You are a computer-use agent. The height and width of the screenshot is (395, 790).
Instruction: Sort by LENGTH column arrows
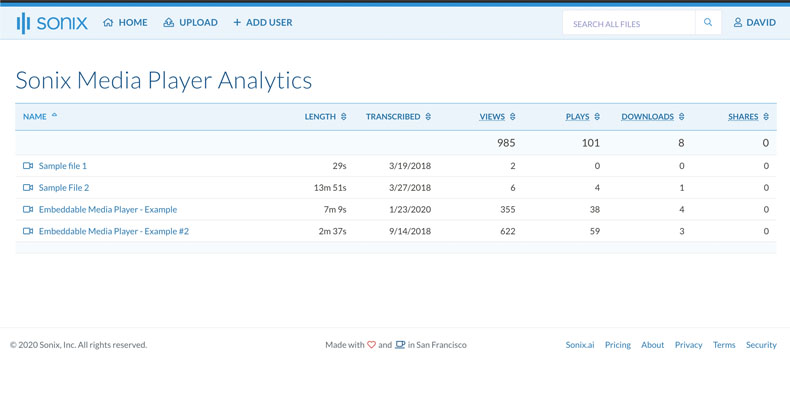pyautogui.click(x=344, y=117)
